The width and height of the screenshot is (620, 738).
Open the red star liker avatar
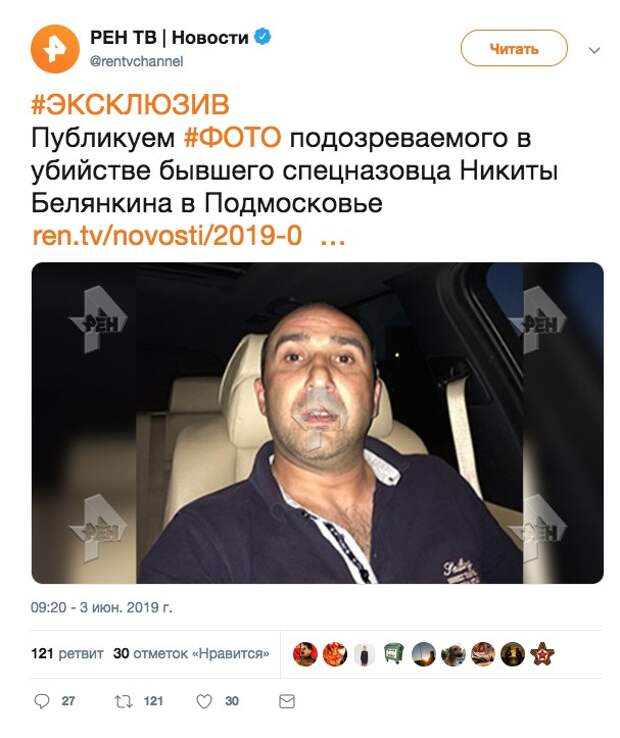coord(542,654)
